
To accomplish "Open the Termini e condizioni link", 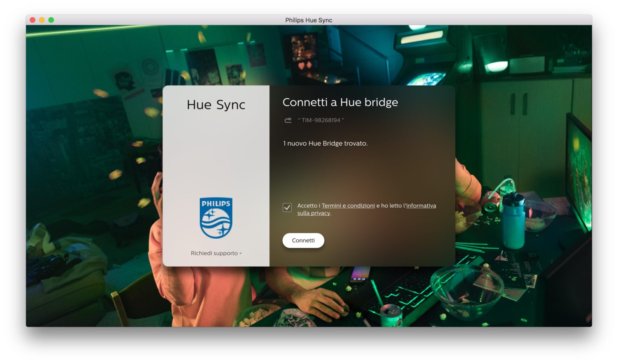I will click(348, 206).
